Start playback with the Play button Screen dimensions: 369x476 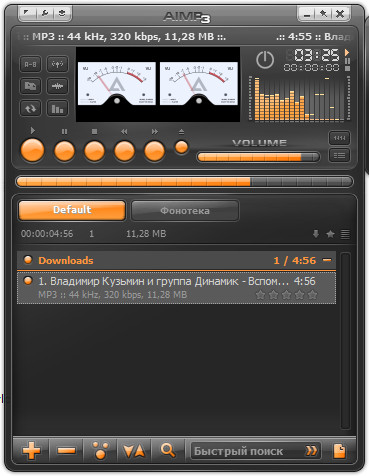[x=32, y=150]
